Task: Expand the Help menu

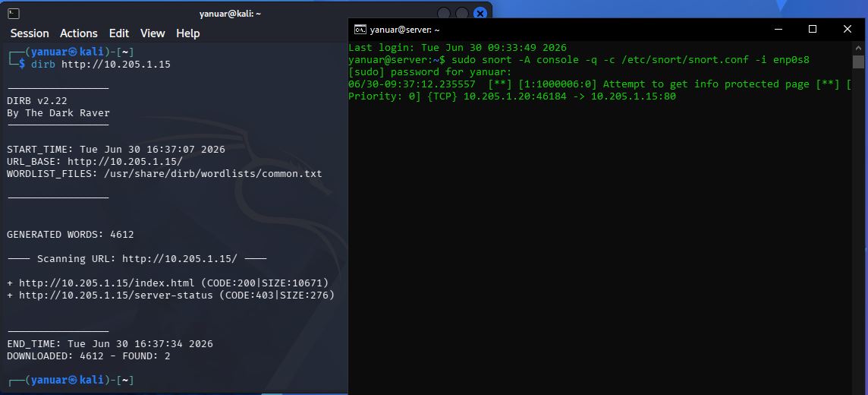Action: (x=187, y=33)
